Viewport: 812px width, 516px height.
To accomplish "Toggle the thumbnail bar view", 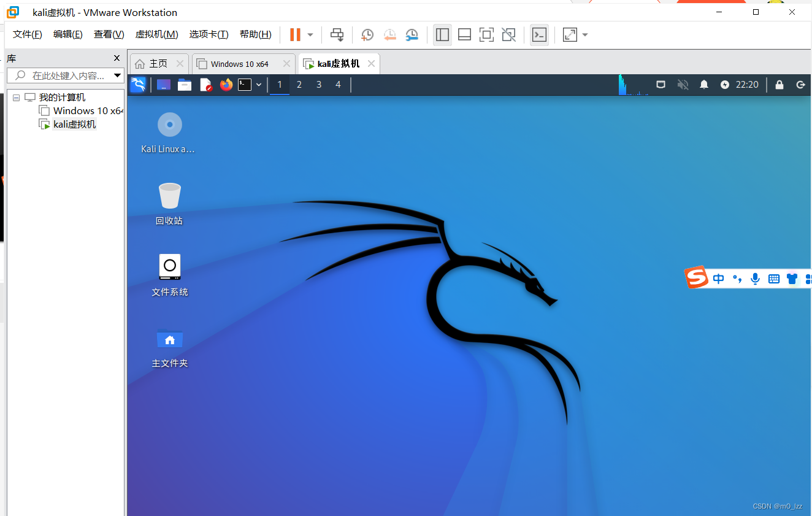I will 464,35.
